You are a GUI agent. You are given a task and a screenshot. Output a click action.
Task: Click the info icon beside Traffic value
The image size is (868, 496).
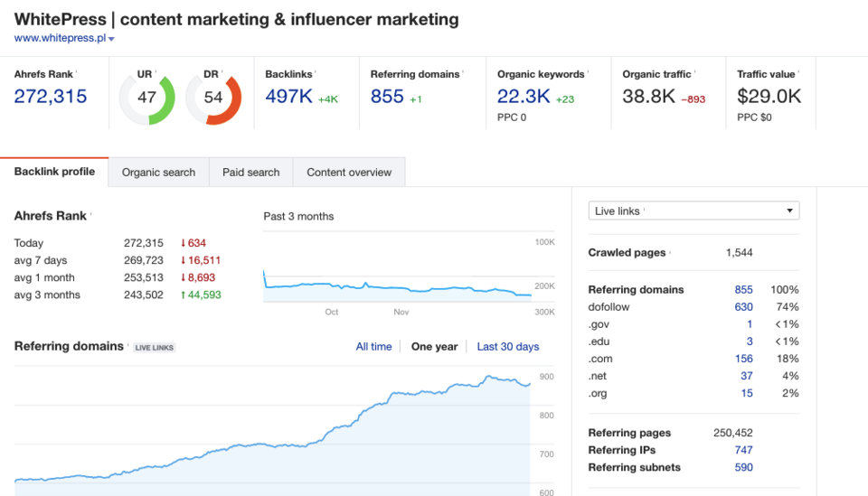pos(798,72)
